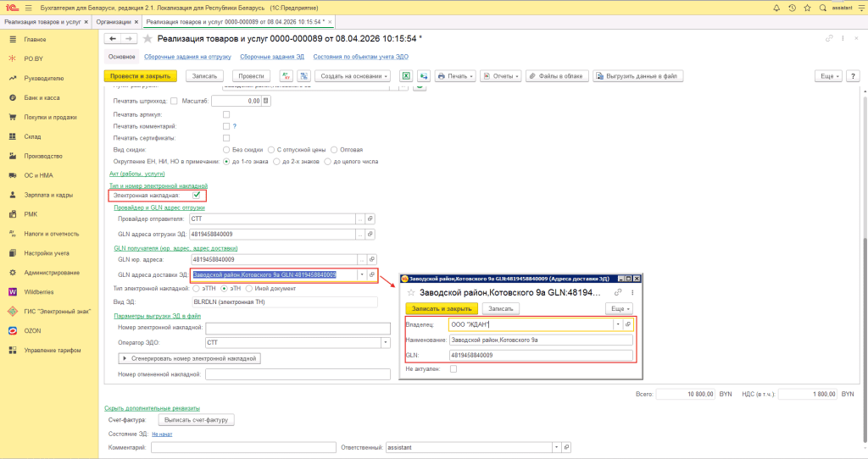Screen dimensions: 868x459
Task: Enable the Печатать сертификаты checkbox
Action: [225, 138]
